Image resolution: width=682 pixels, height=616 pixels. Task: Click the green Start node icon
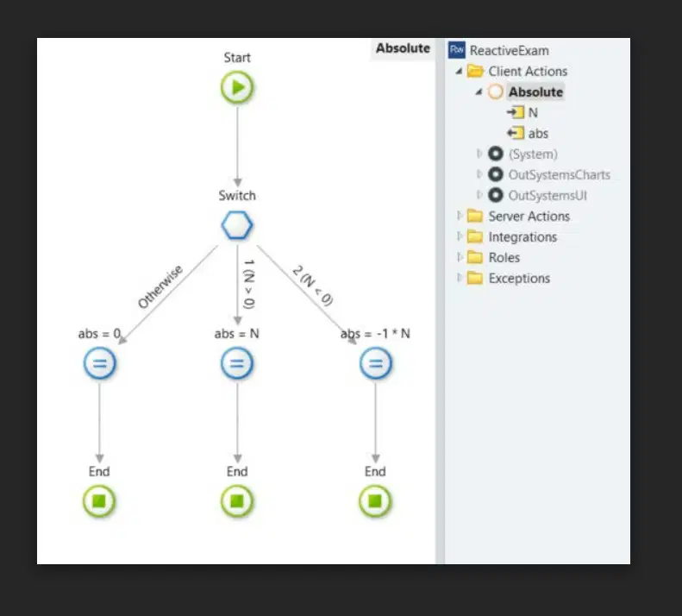coord(237,87)
